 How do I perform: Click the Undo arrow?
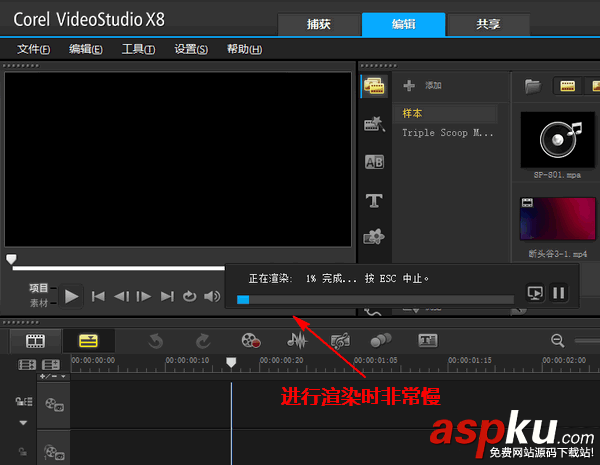point(156,341)
